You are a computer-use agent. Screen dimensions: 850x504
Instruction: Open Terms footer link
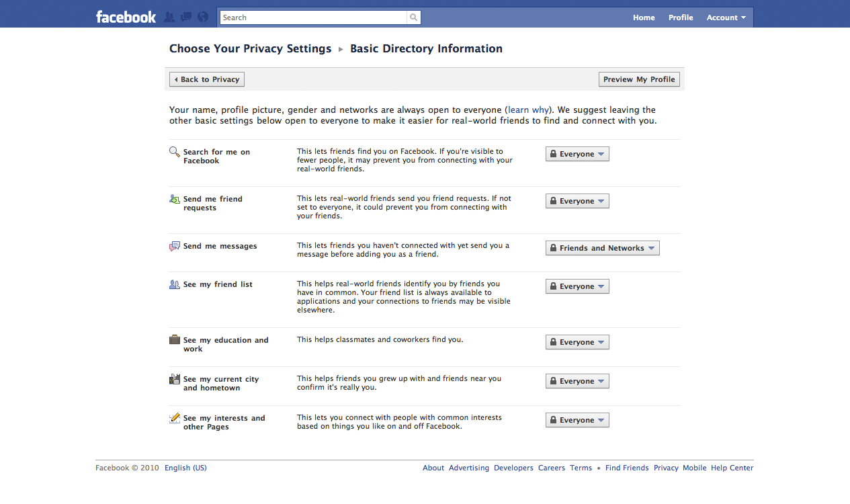tap(581, 468)
